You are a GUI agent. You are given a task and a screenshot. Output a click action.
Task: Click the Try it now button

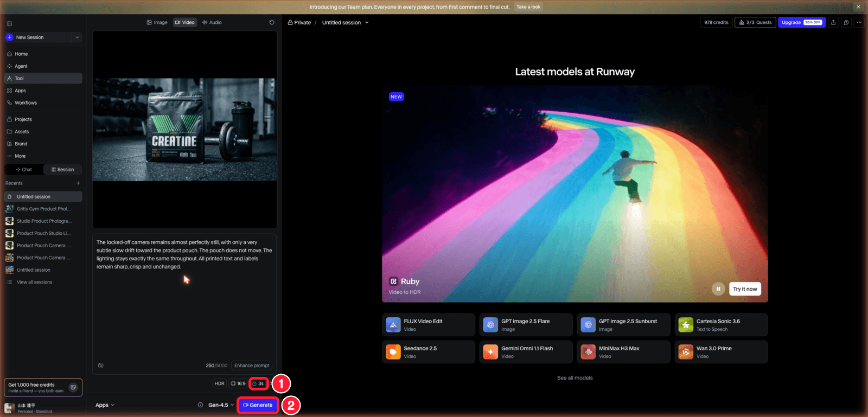pos(745,289)
